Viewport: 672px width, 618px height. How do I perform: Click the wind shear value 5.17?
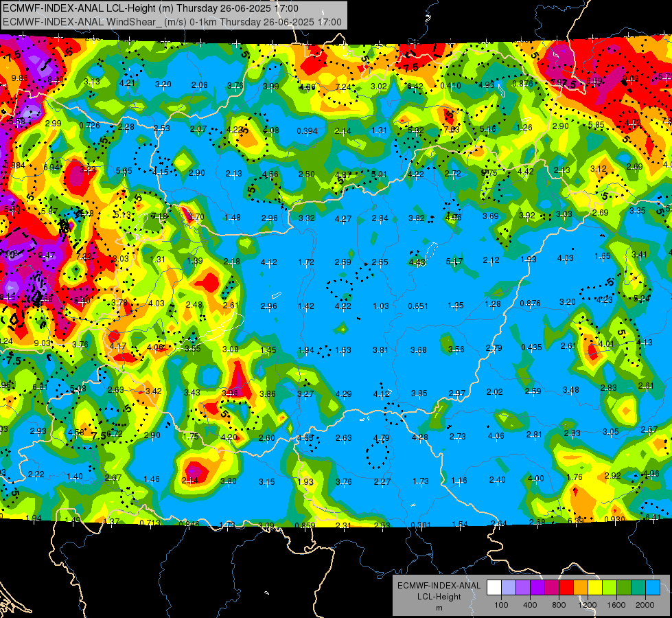pyautogui.click(x=454, y=261)
